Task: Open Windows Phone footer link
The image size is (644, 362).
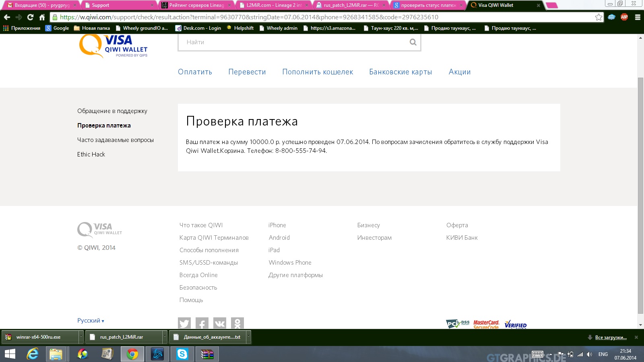Action: [290, 263]
